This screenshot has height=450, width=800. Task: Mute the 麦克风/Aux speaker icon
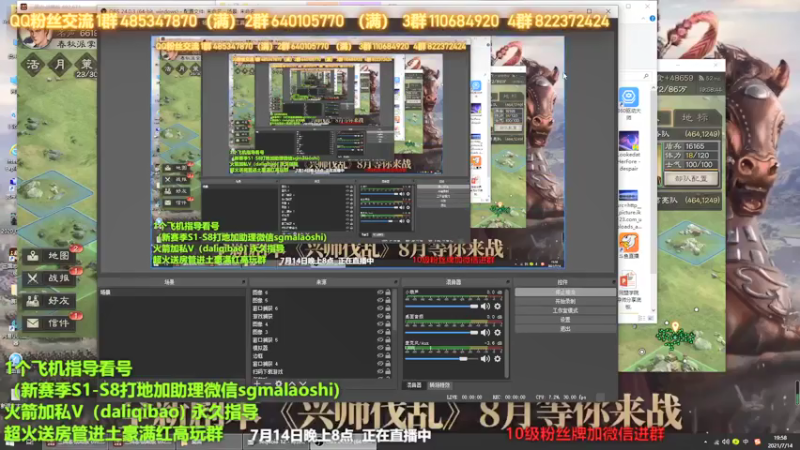485,359
